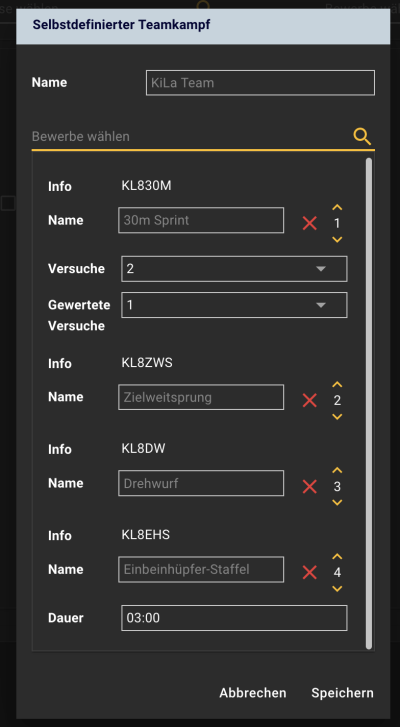Remove the 30m Sprint event
The height and width of the screenshot is (727, 400).
click(310, 223)
